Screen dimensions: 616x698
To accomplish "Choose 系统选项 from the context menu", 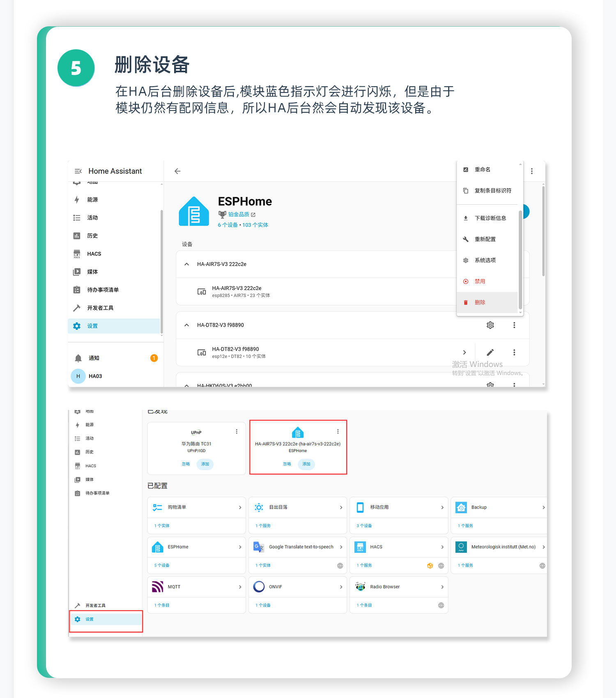I will (487, 260).
